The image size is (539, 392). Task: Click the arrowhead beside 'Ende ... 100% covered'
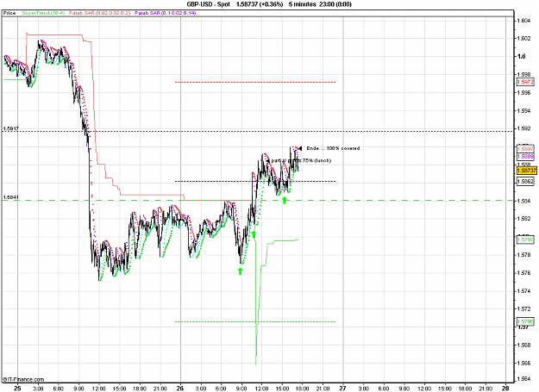pos(300,148)
